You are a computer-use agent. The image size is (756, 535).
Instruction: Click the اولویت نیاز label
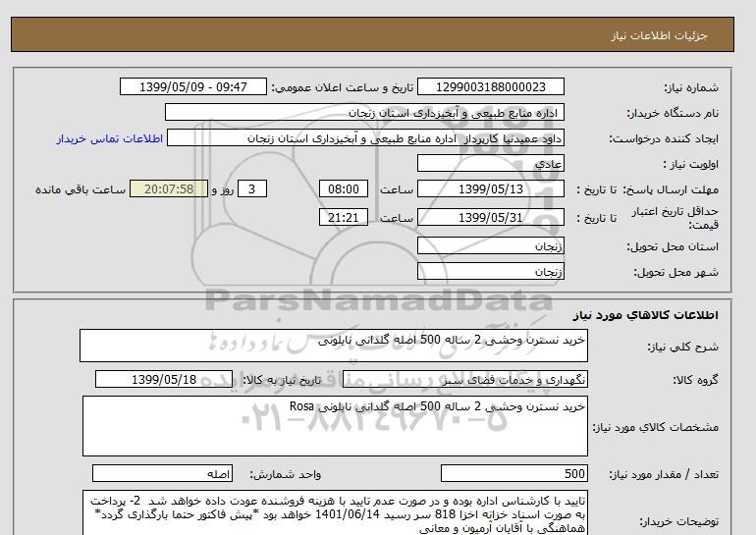(691, 164)
